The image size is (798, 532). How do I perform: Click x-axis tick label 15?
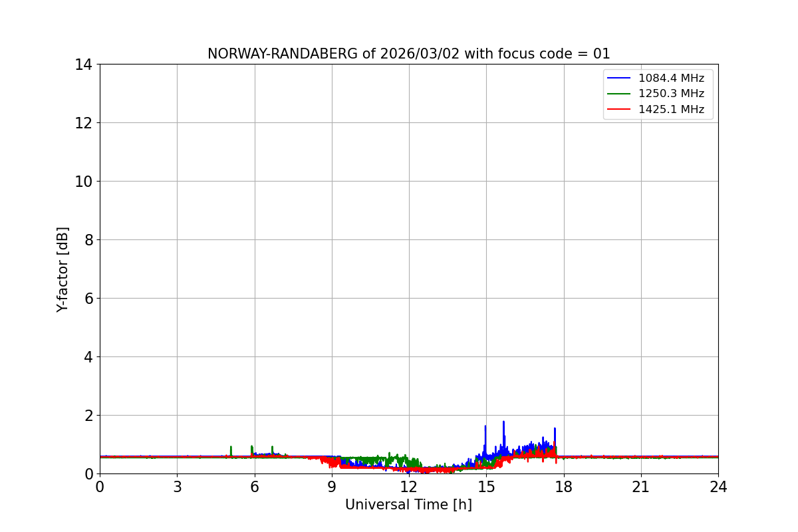486,487
